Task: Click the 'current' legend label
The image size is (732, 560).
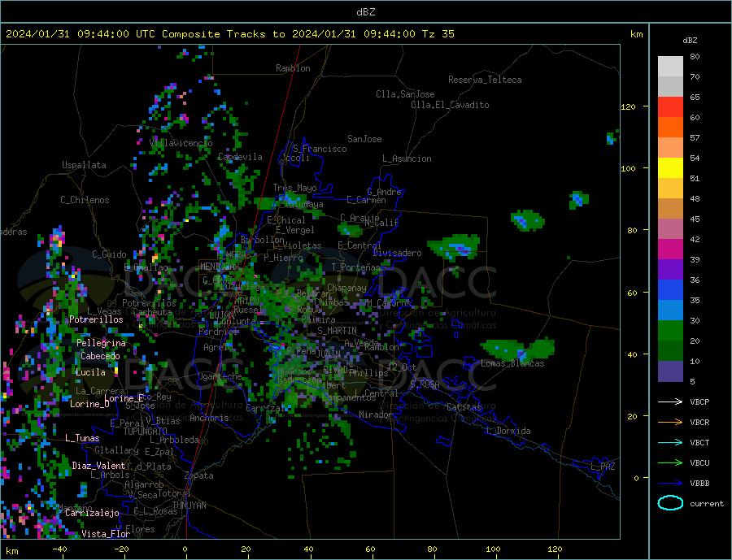Action: click(707, 504)
